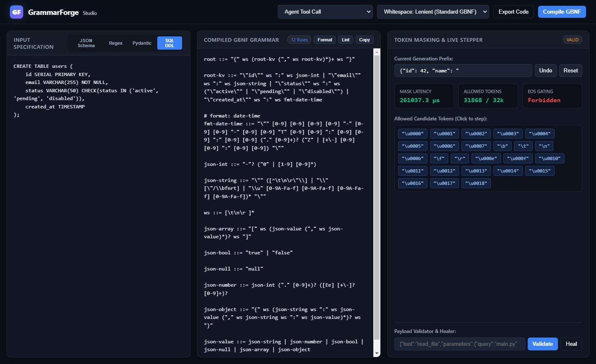The width and height of the screenshot is (596, 364).
Task: Click the Mask Latency value 261037.3 µs
Action: click(x=419, y=100)
